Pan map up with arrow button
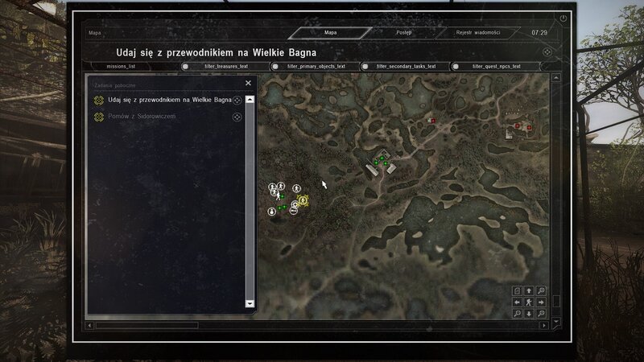The image size is (644, 362). [529, 290]
